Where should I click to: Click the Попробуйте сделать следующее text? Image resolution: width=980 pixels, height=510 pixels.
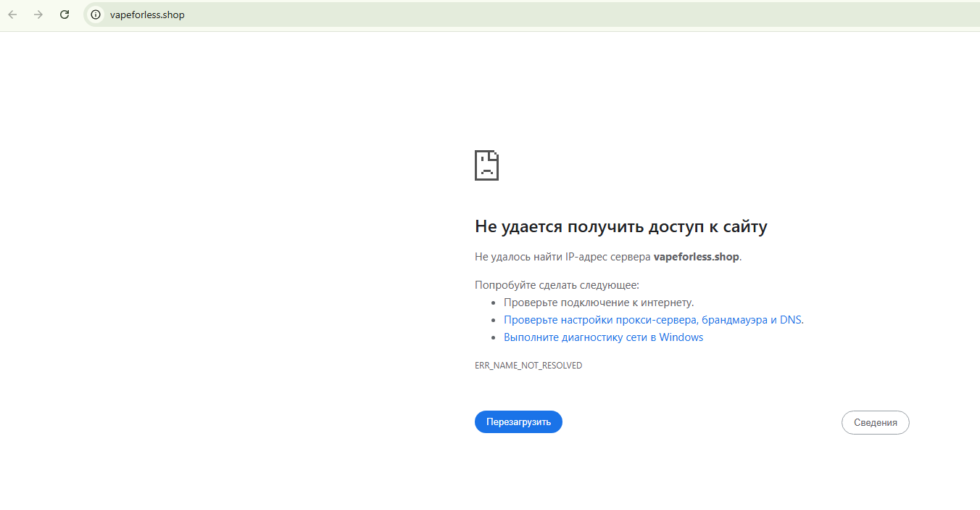(557, 285)
